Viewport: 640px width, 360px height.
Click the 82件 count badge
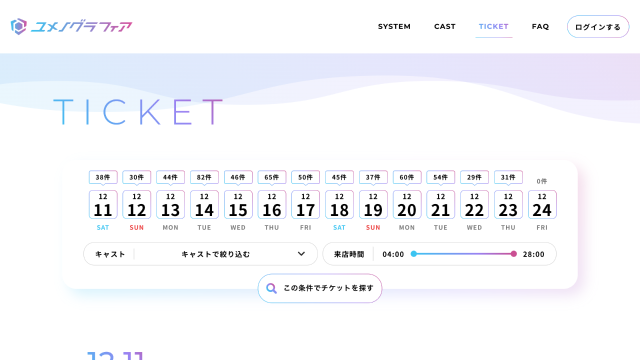[204, 177]
